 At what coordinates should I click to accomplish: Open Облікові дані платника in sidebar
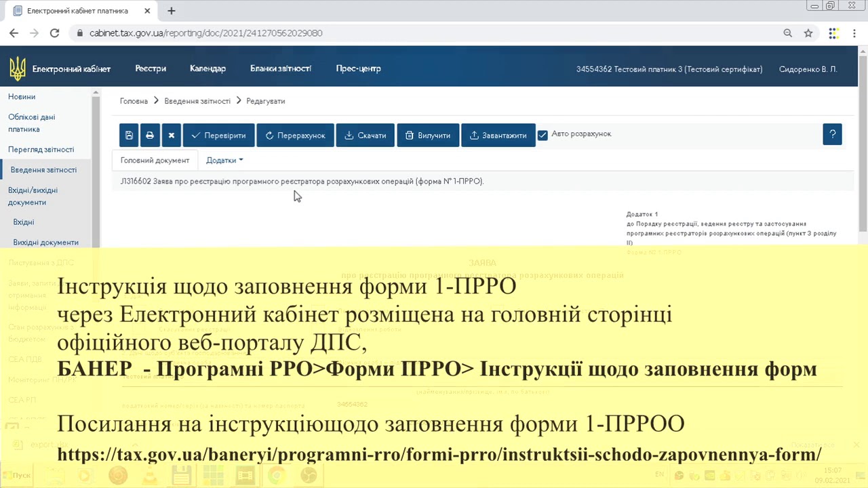(x=32, y=123)
